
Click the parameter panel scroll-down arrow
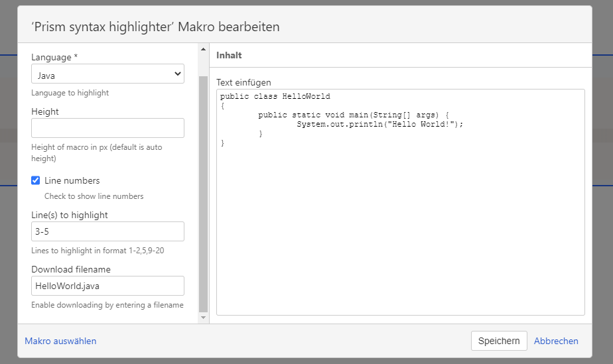203,318
